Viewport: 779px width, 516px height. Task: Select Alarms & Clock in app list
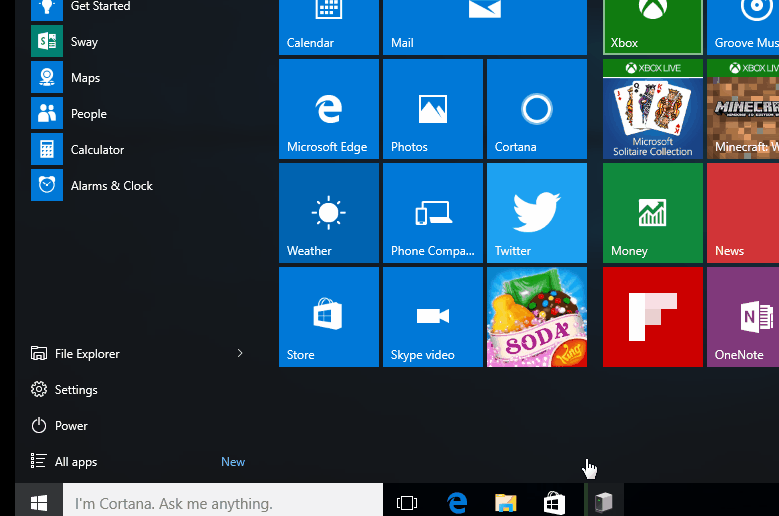point(111,186)
